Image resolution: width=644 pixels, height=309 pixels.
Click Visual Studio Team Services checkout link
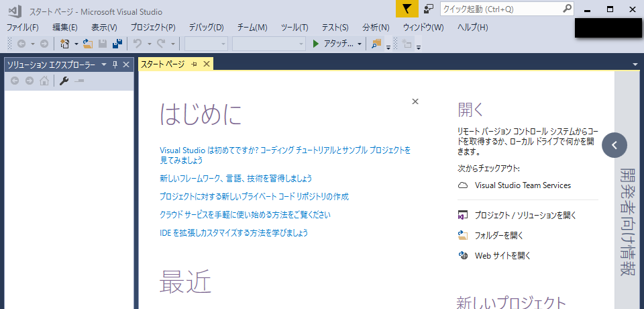point(523,185)
